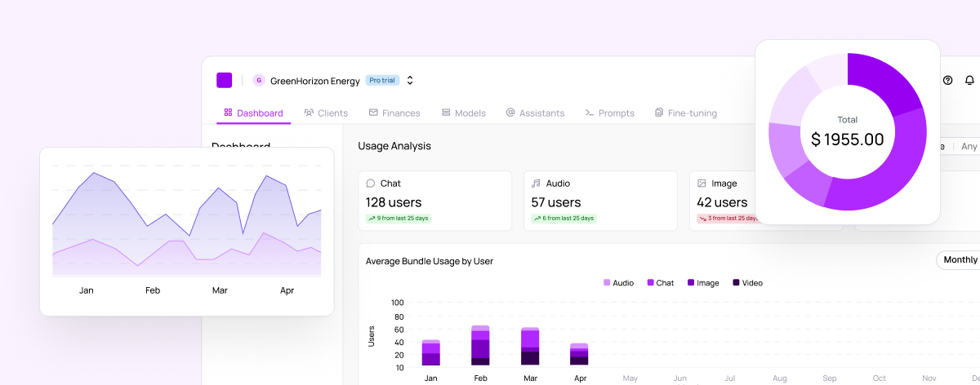The image size is (980, 385).
Task: Click the 9 from last 25 days badge
Action: (x=399, y=219)
